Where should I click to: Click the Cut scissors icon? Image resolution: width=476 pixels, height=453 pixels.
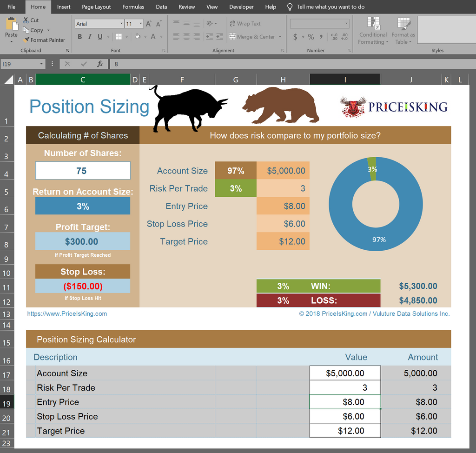point(26,20)
